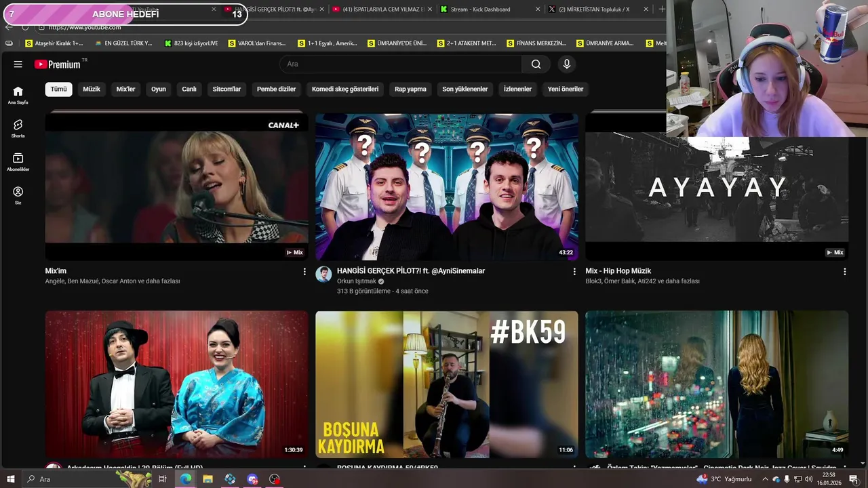Select the Canlı filter chip
Viewport: 868px width, 488px height.
(189, 89)
